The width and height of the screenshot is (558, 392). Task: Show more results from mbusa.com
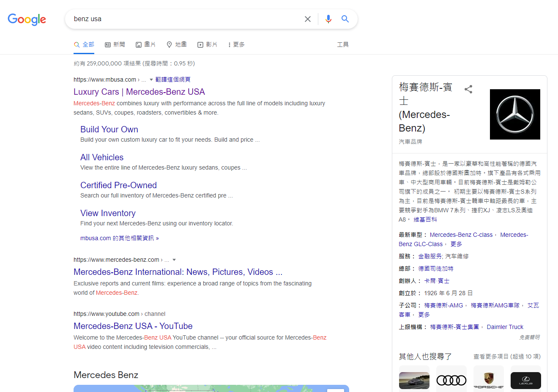pyautogui.click(x=120, y=238)
